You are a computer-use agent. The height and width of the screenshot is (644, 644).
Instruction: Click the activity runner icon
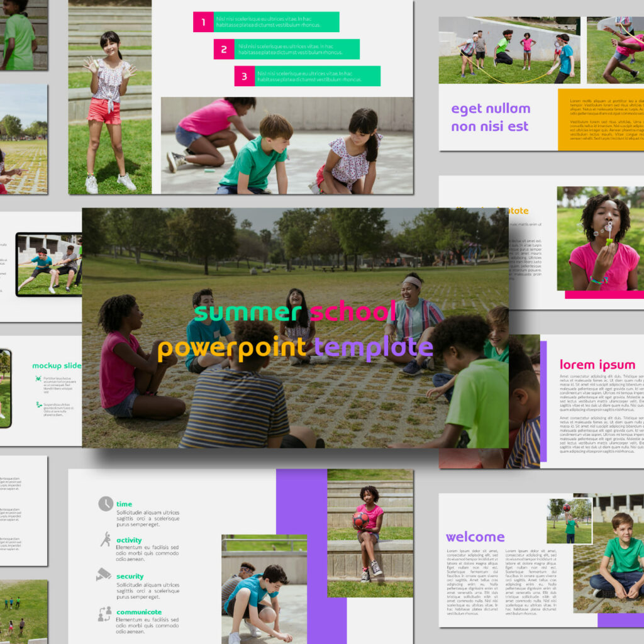pyautogui.click(x=106, y=538)
